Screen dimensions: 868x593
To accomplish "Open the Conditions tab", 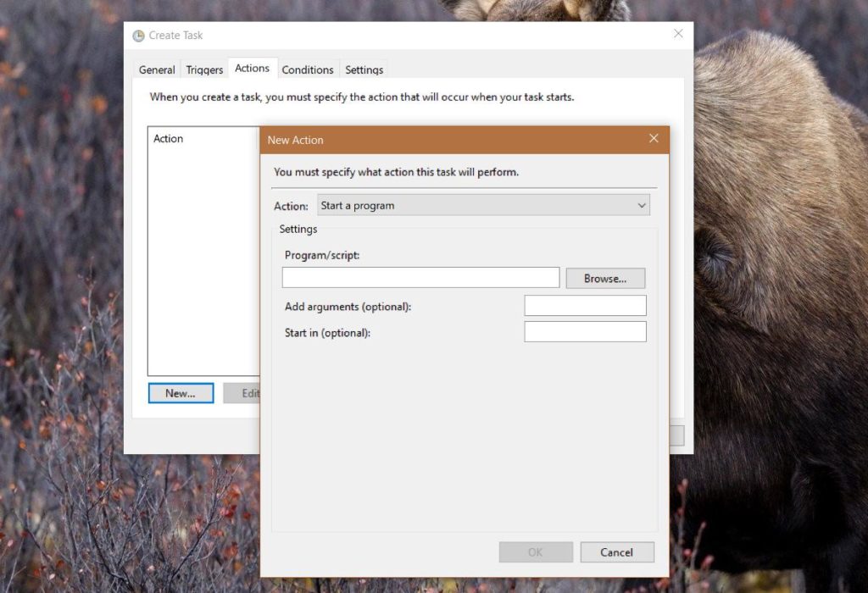I will tap(308, 69).
